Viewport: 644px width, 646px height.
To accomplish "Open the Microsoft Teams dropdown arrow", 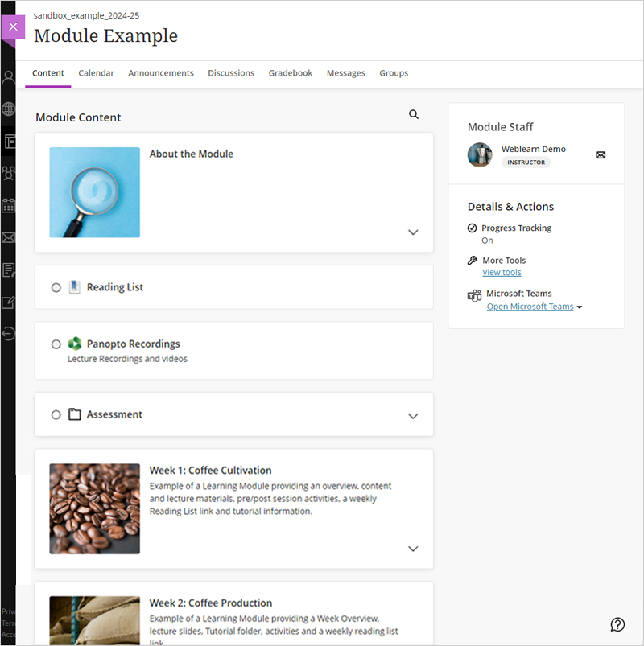I will [x=580, y=307].
